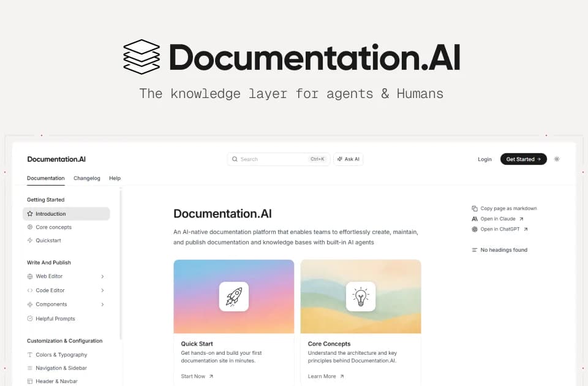Click the Quickstart lightning icon
This screenshot has width=588, height=386.
30,240
